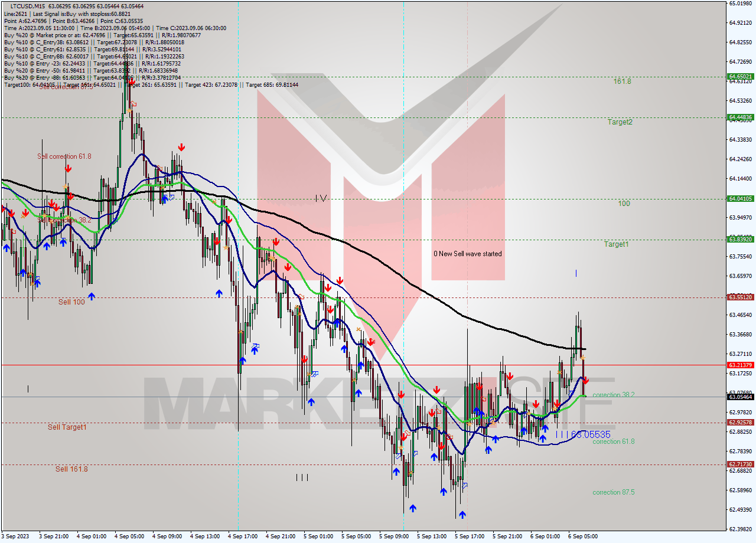Click the 64.92120 price axis value
Viewport: 756px width, 543px height.
pyautogui.click(x=740, y=22)
